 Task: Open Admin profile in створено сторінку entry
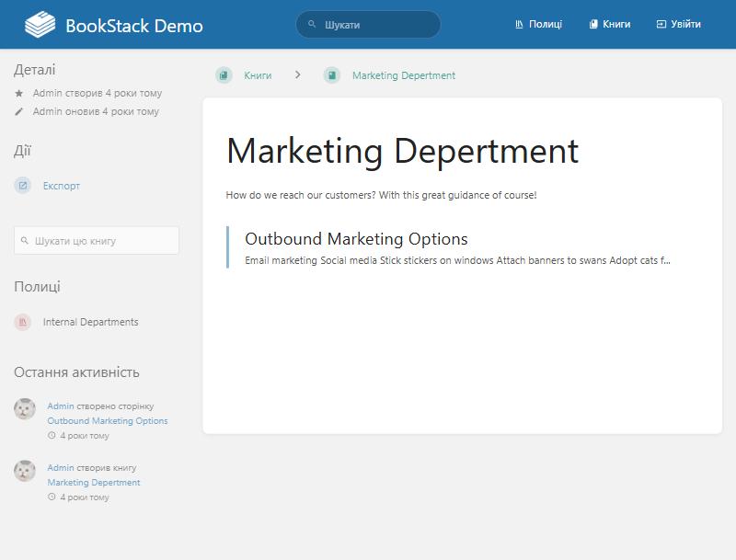click(61, 406)
